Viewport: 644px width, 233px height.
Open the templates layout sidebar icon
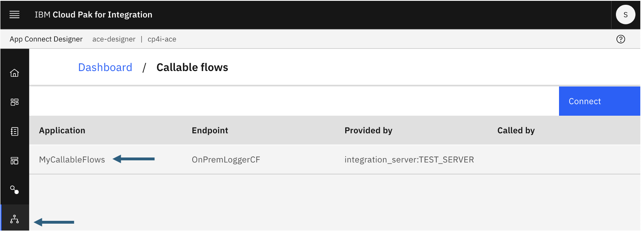pos(15,161)
